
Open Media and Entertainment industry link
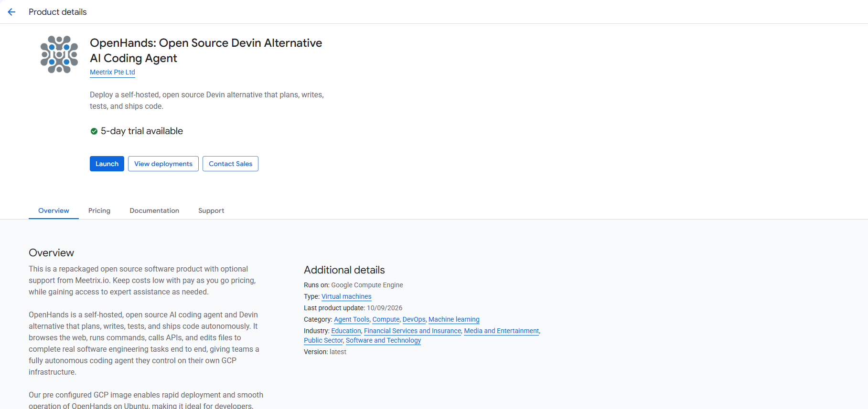[502, 331]
